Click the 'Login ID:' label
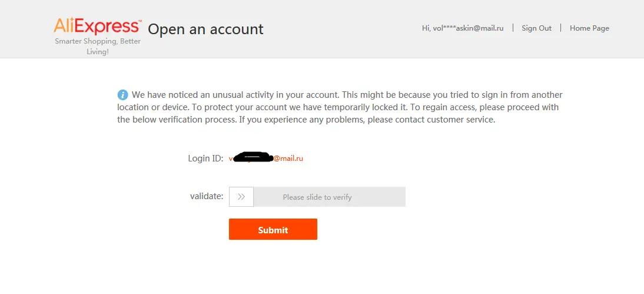Image resolution: width=644 pixels, height=294 pixels. click(x=205, y=158)
